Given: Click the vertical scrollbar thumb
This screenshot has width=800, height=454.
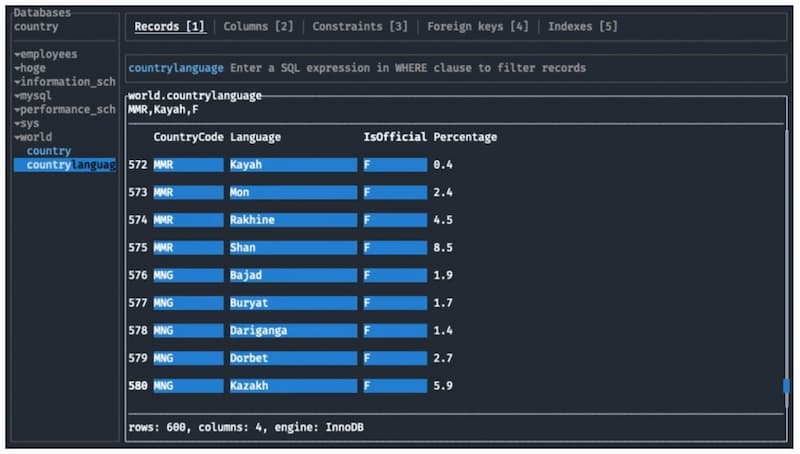Looking at the screenshot, I should click(786, 386).
